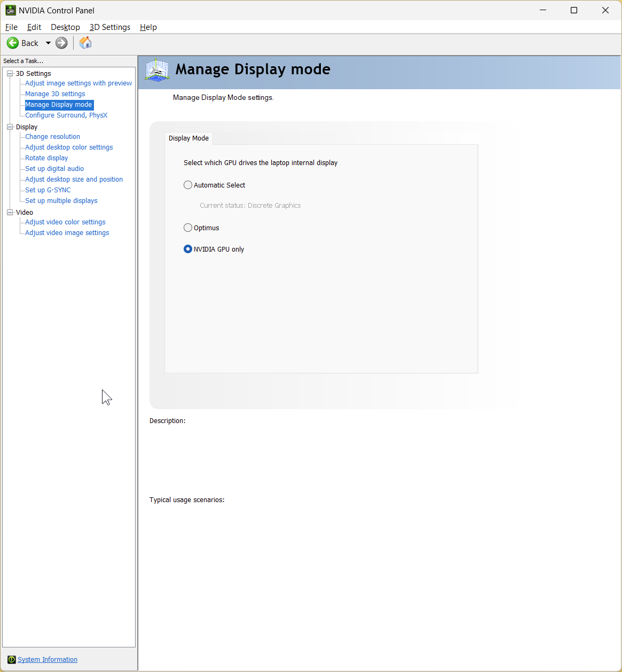This screenshot has height=672, width=622.
Task: Select Manage Display mode in tree
Action: tap(59, 105)
